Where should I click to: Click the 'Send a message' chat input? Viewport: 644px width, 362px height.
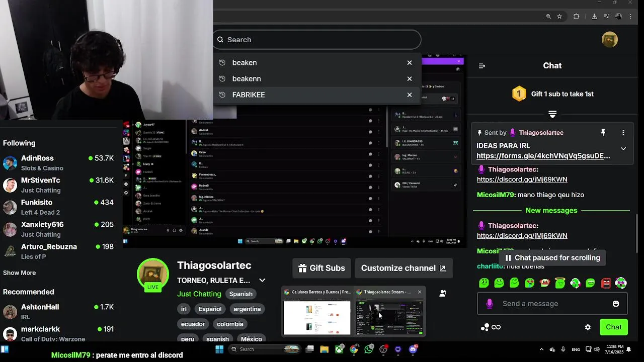[x=552, y=304]
